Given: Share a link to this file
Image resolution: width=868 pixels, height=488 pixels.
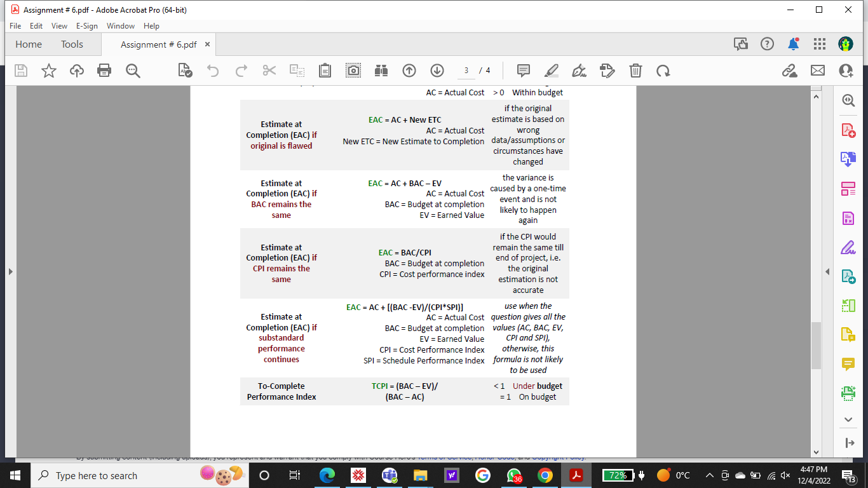Looking at the screenshot, I should (x=790, y=71).
